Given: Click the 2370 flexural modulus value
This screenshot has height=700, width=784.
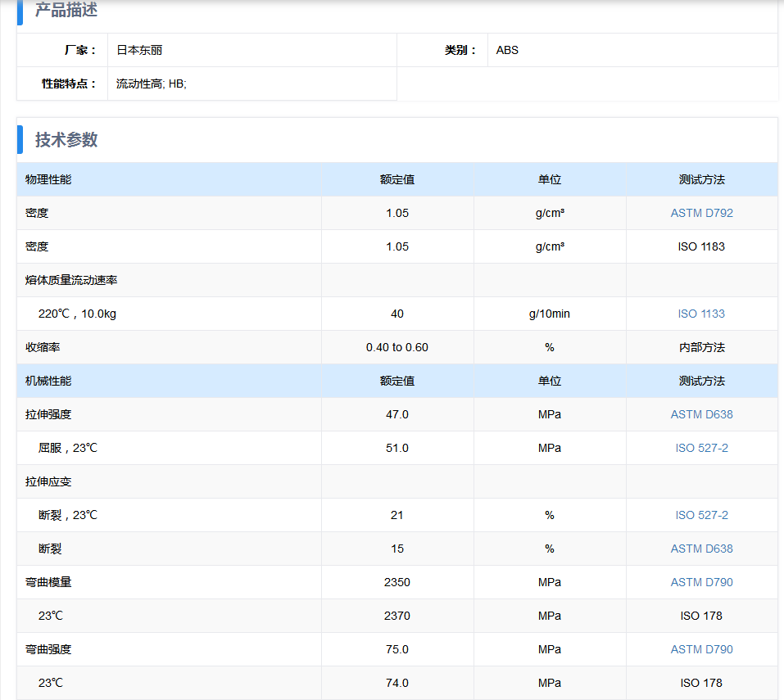Looking at the screenshot, I should (x=397, y=616).
